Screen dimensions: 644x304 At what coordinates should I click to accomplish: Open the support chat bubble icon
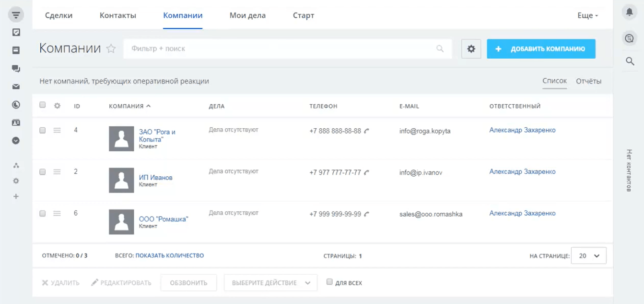point(629,38)
